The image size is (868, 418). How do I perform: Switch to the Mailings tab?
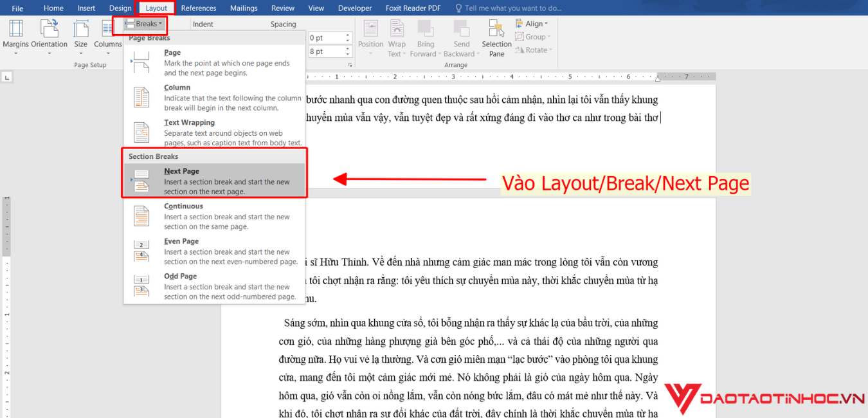pos(244,8)
